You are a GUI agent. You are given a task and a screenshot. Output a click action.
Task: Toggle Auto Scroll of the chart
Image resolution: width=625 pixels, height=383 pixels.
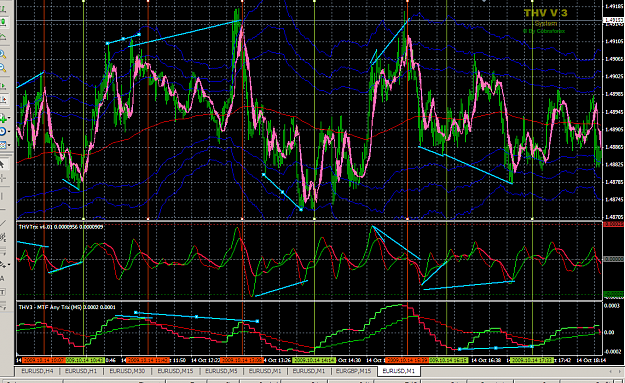(3, 86)
